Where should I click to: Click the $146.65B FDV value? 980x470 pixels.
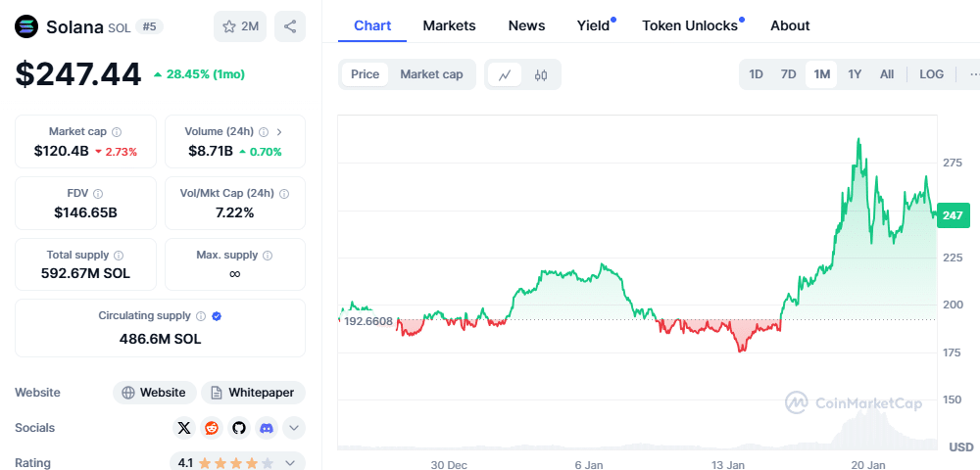click(x=85, y=212)
